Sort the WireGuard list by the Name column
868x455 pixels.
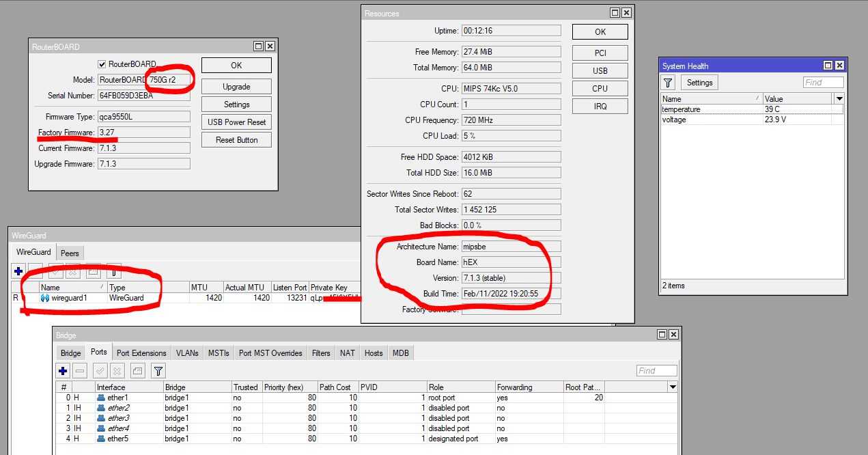pyautogui.click(x=72, y=288)
